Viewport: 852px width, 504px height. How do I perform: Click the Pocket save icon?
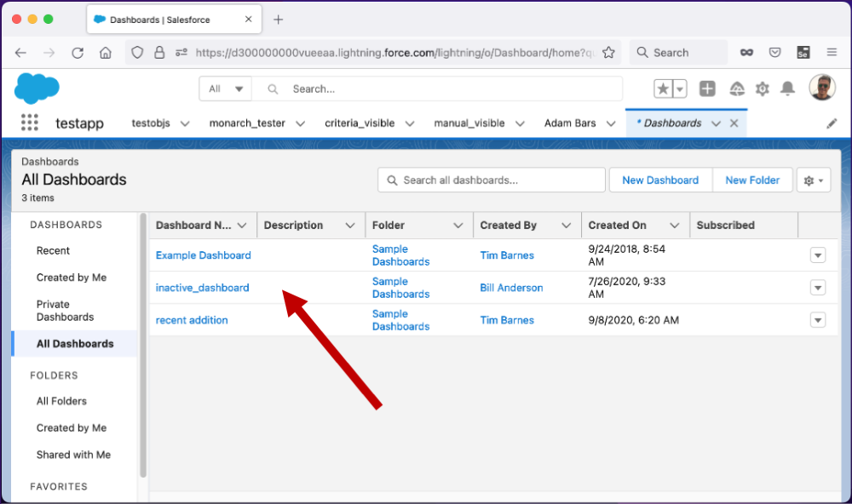[774, 53]
